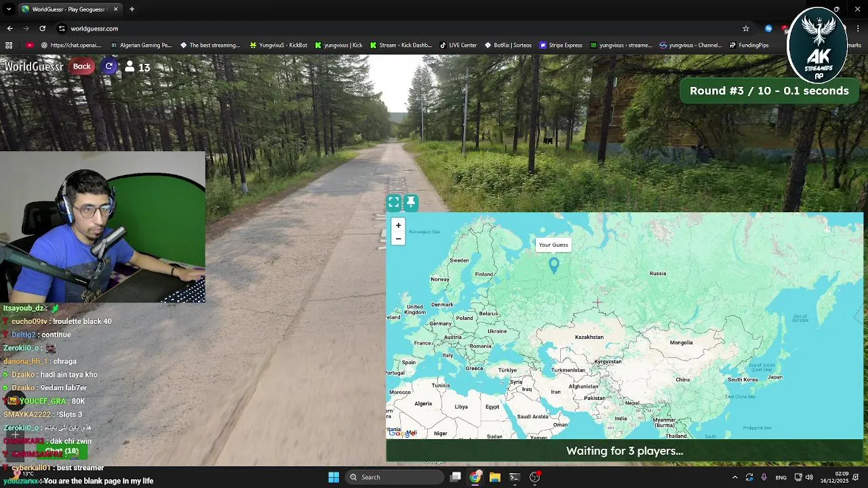Click the AK Streamers logo overlay

click(x=817, y=45)
